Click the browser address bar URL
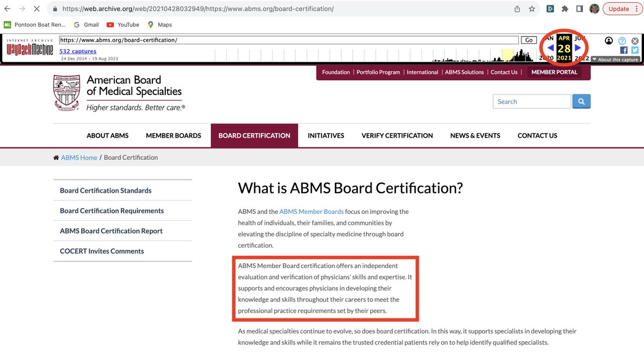This screenshot has width=644, height=358. [197, 9]
